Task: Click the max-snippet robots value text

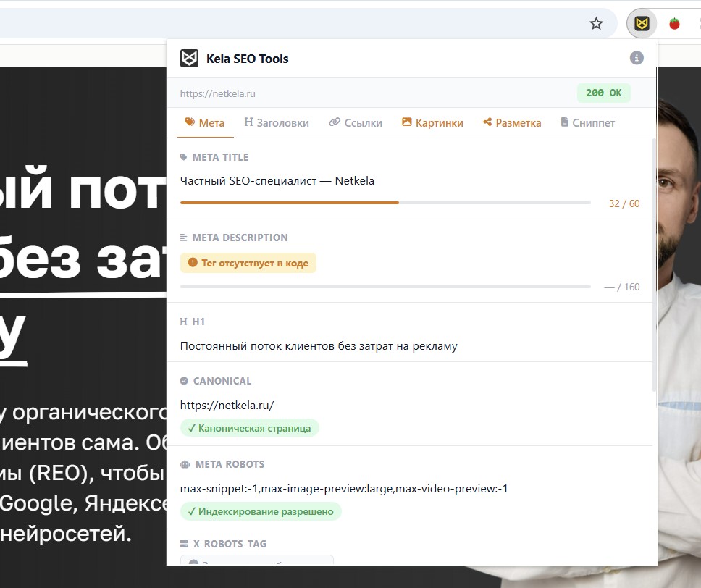Action: (x=344, y=489)
